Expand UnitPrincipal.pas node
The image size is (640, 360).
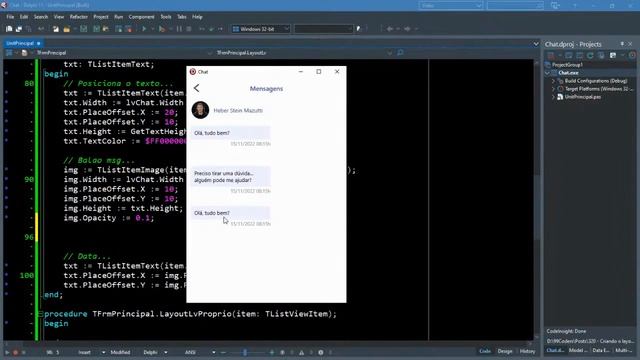(554, 97)
